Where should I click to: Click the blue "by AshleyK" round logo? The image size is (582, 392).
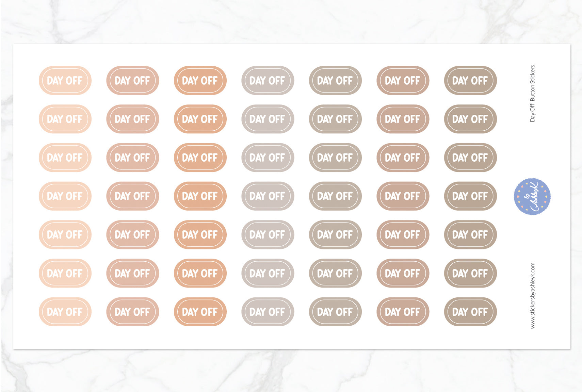pyautogui.click(x=532, y=196)
